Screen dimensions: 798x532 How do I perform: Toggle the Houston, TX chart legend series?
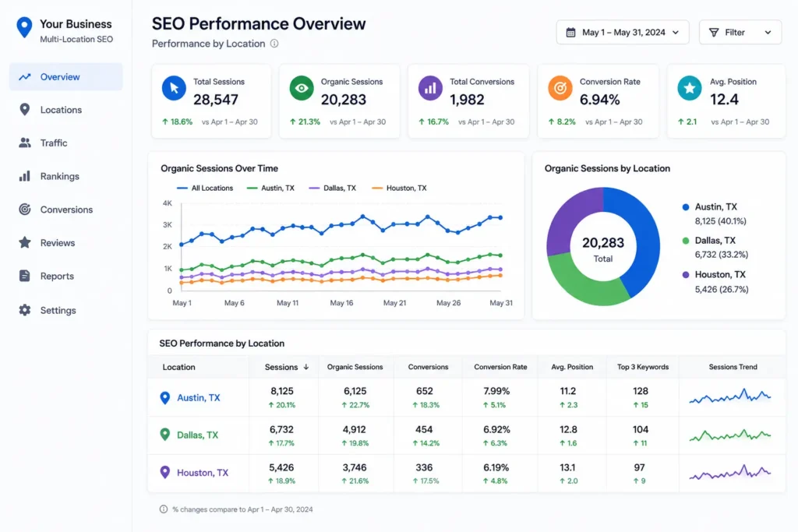tap(399, 188)
